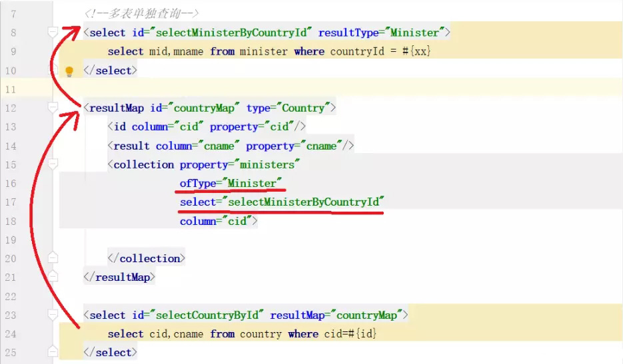Click the table name "minister" on line 9
The image size is (623, 364).
[x=263, y=52]
